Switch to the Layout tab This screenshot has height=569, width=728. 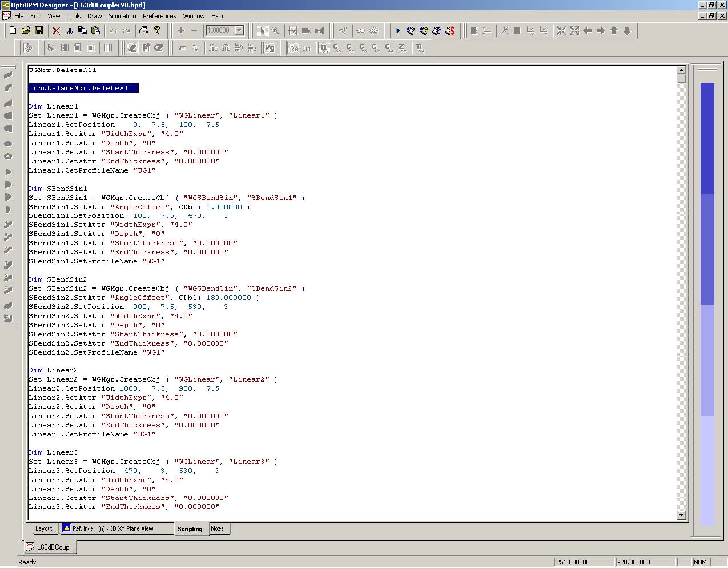[x=43, y=528]
